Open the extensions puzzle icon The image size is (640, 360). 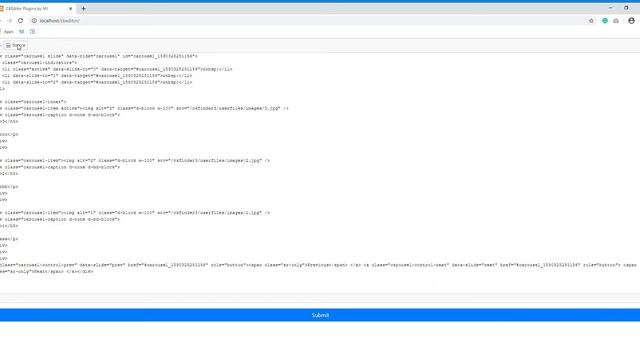(616, 20)
